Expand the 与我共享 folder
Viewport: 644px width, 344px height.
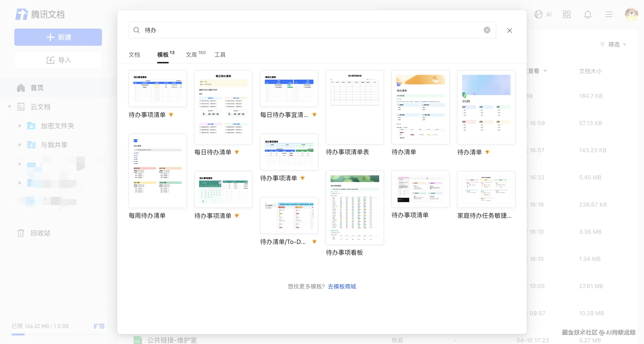tap(20, 145)
